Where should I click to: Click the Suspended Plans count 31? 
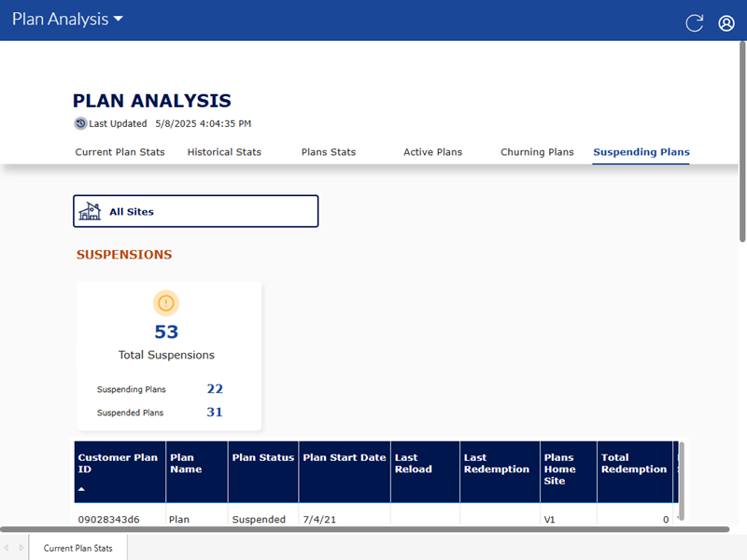[215, 412]
